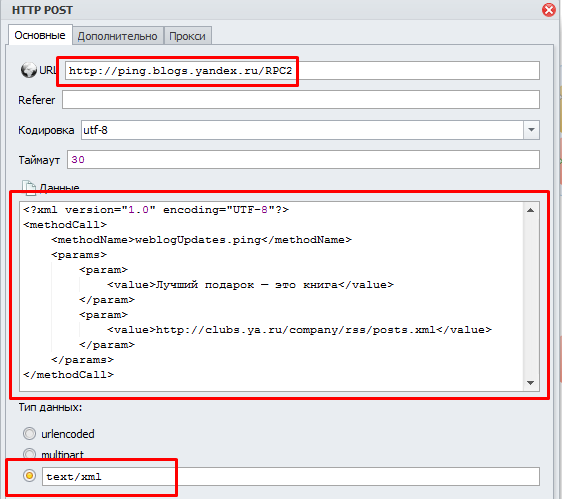This screenshot has width=562, height=499.
Task: Close the HTTP POST dialog
Action: (x=549, y=10)
